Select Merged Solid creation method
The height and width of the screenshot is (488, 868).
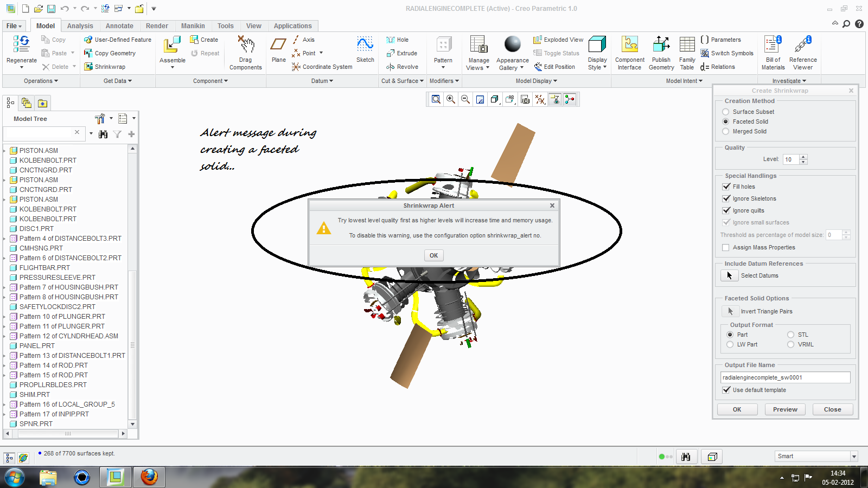coord(725,131)
